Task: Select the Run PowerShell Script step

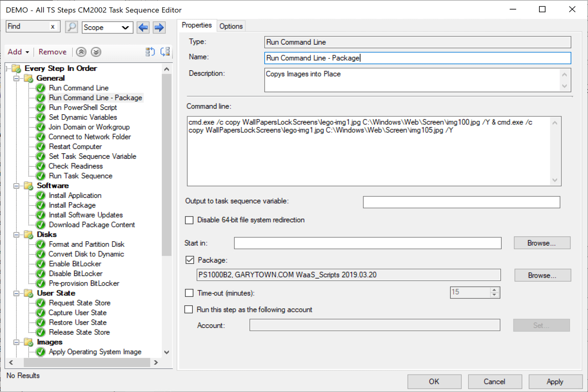Action: pyautogui.click(x=82, y=107)
